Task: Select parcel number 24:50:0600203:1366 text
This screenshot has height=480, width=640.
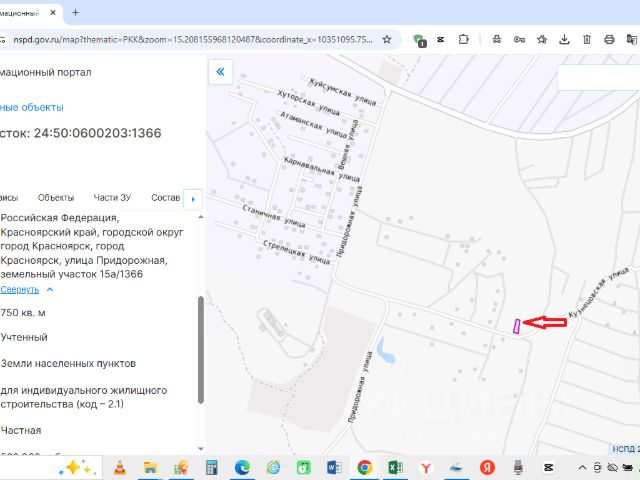Action: click(x=98, y=133)
